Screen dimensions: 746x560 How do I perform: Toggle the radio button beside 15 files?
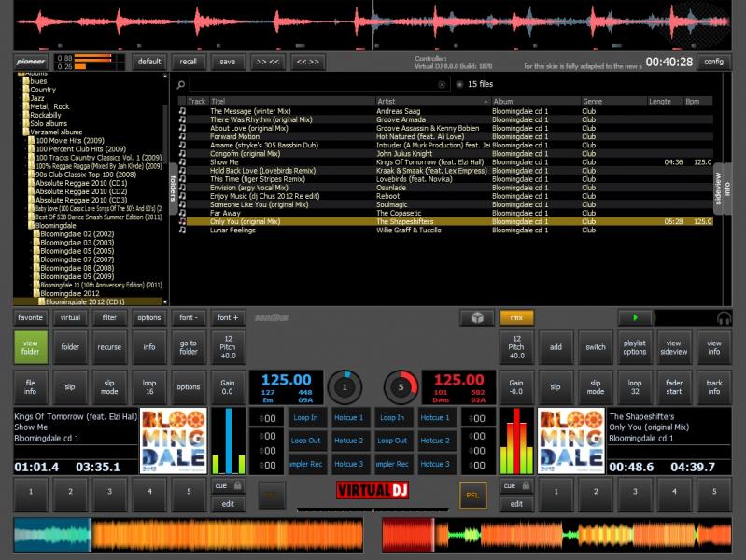[x=459, y=85]
